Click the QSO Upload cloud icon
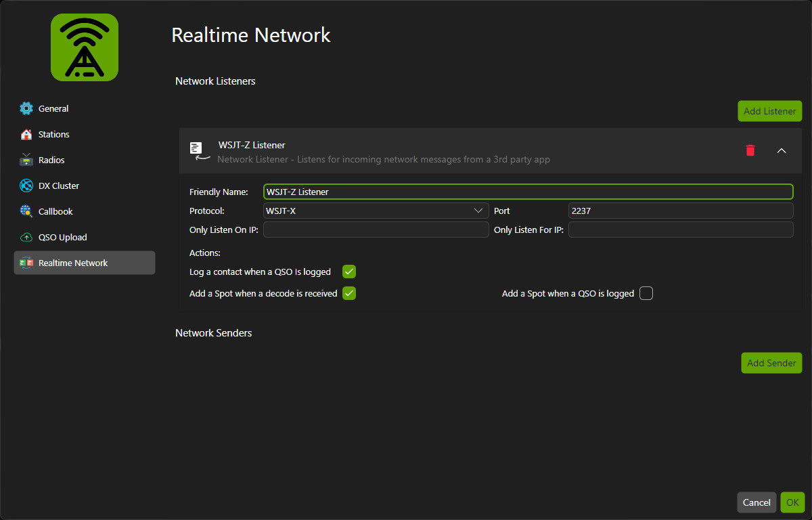This screenshot has height=520, width=812. click(26, 237)
